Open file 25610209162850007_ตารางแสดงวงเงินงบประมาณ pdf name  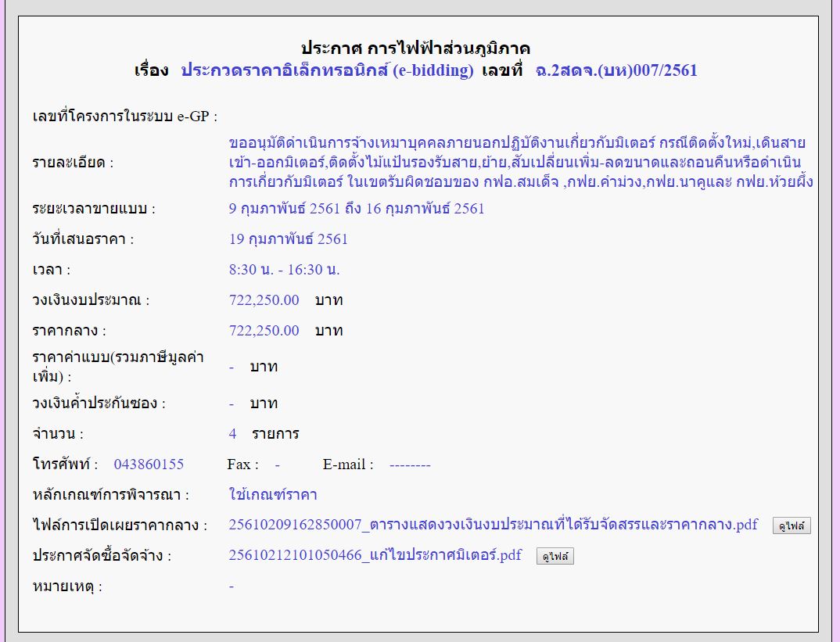tap(494, 525)
